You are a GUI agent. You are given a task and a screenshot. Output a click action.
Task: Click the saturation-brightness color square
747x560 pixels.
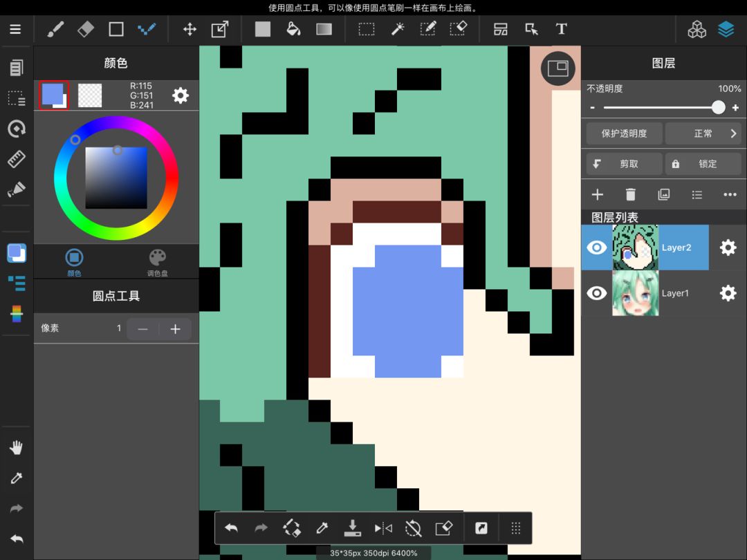click(x=116, y=178)
